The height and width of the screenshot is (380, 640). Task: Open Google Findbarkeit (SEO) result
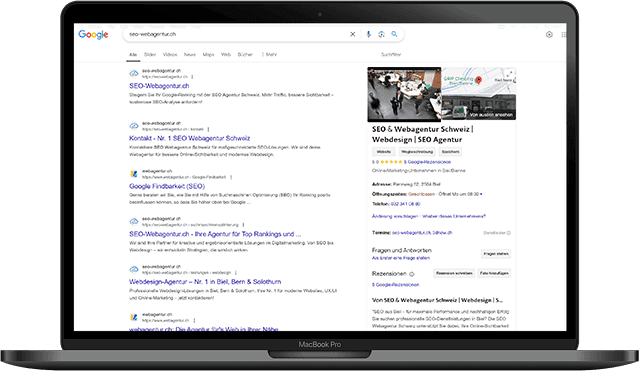167,187
